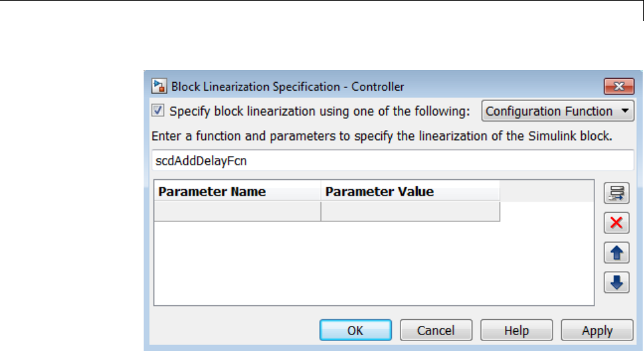The height and width of the screenshot is (351, 644).
Task: Click the scdAddDelayFcn function name field
Action: tap(392, 160)
